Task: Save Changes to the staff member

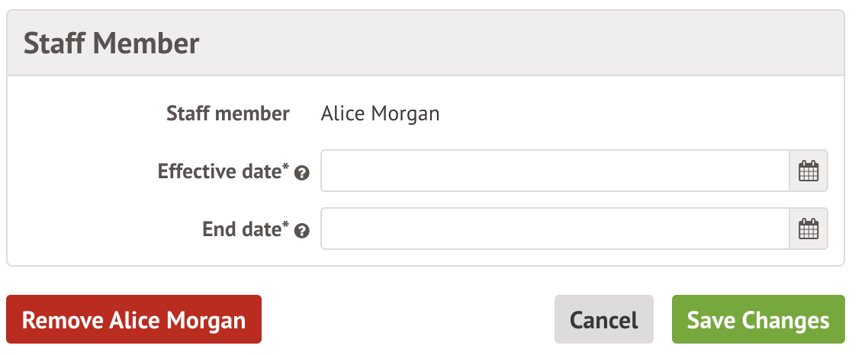Action: 758,320
